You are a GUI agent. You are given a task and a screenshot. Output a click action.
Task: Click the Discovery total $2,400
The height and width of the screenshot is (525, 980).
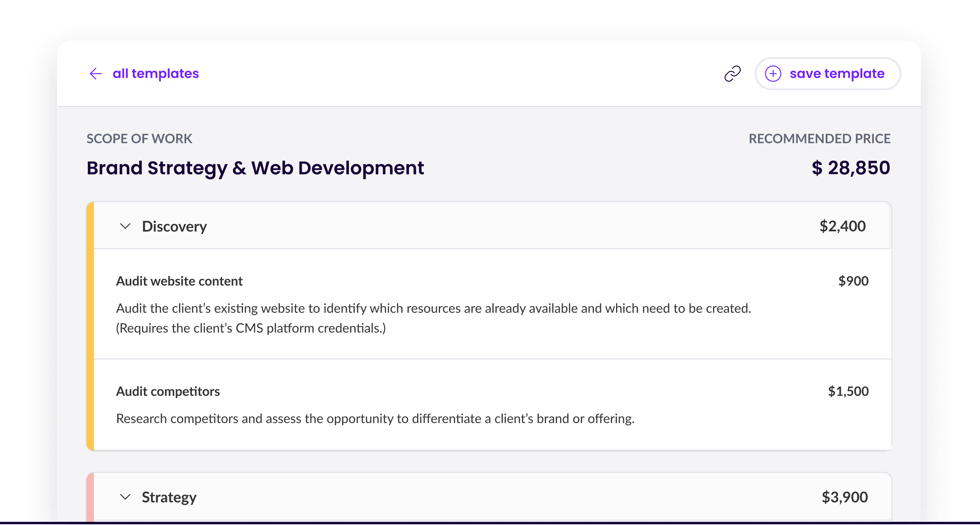(842, 226)
